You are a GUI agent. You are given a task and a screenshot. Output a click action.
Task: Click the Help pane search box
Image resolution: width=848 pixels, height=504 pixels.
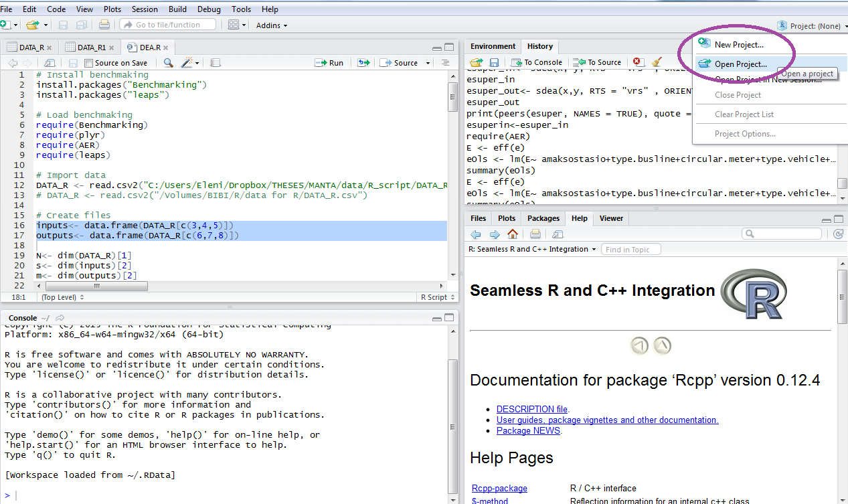point(781,234)
